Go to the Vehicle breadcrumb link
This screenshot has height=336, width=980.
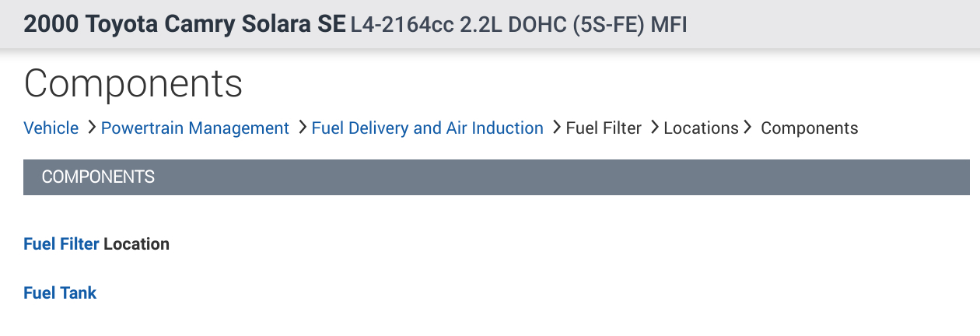click(x=51, y=128)
